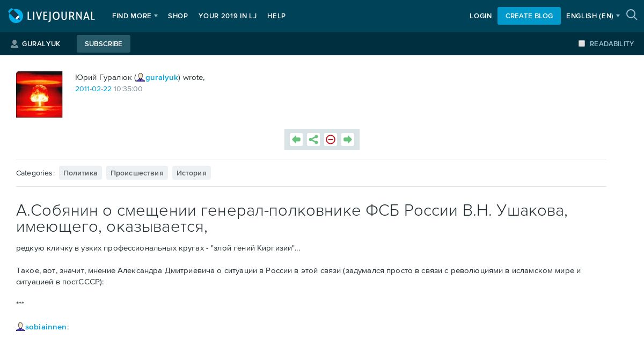Select the Политика category tag
644x338 pixels.
(x=80, y=173)
